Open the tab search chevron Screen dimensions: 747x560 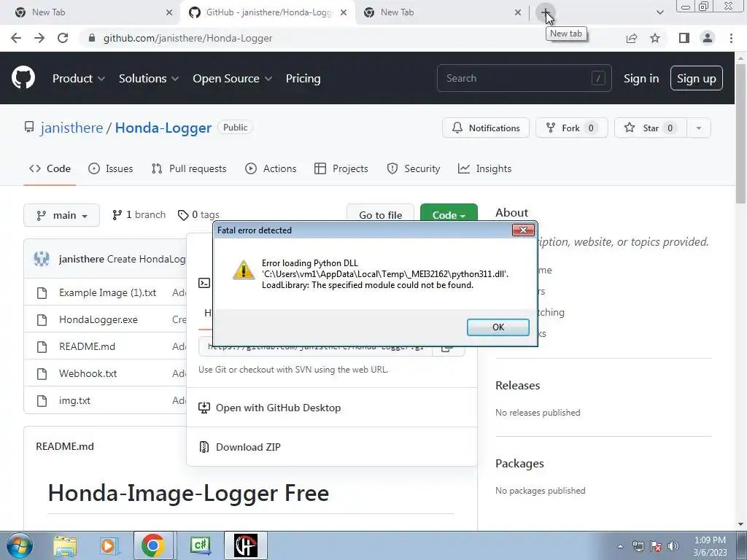659,12
